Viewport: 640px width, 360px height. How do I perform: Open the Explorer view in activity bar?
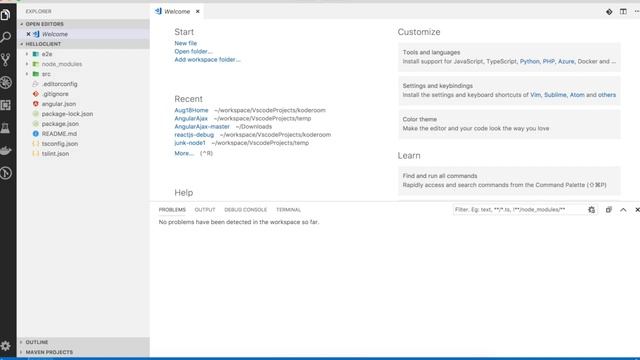[6, 15]
